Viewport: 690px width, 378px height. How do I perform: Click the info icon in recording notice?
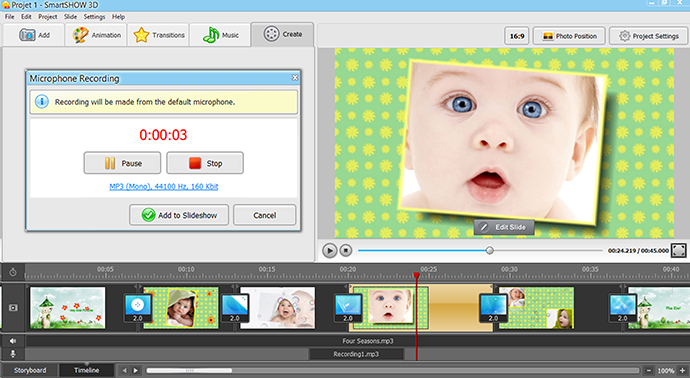[42, 102]
